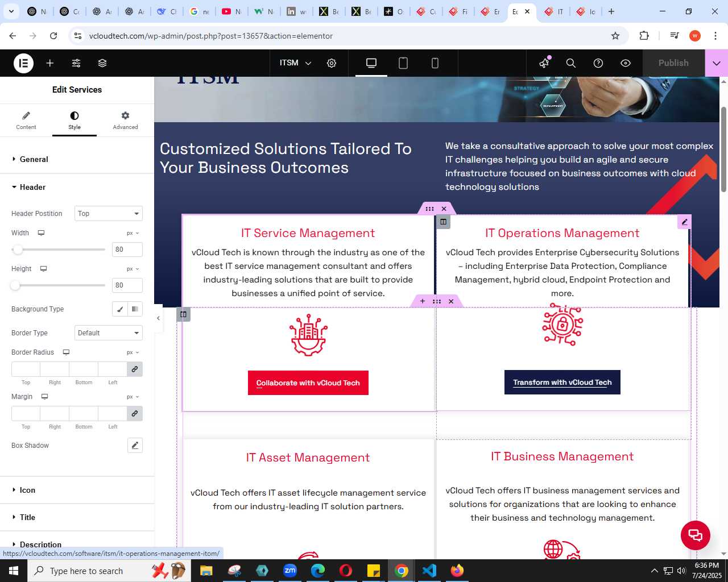Collapse the Header section
This screenshot has height=582, width=728.
click(x=77, y=187)
